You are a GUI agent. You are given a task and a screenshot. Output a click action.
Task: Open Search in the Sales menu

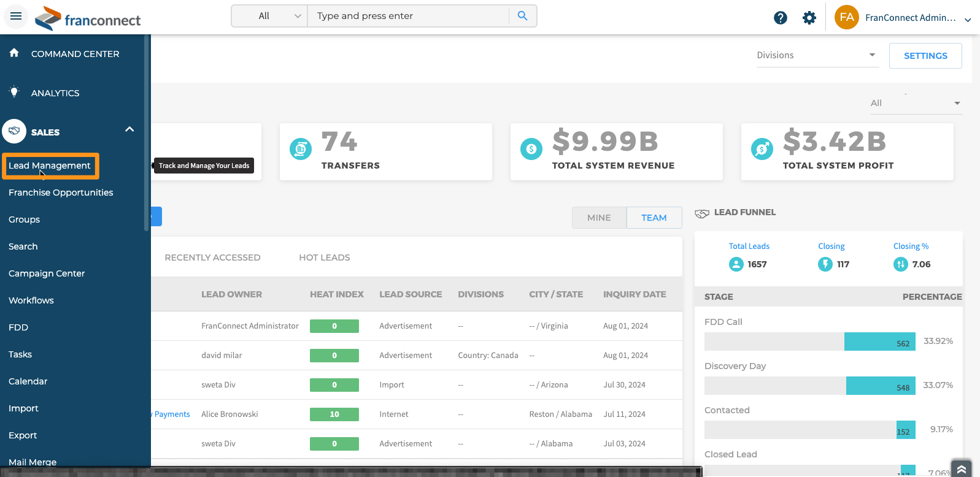tap(23, 246)
